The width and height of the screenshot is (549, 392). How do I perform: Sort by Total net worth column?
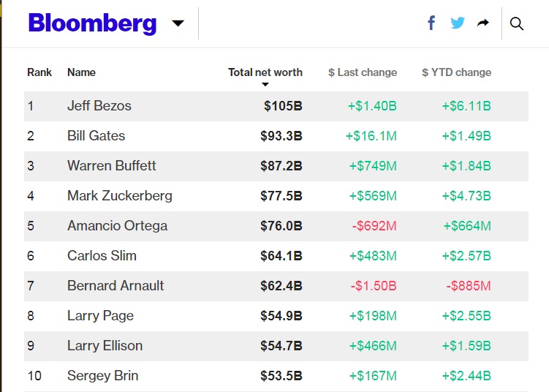point(265,72)
